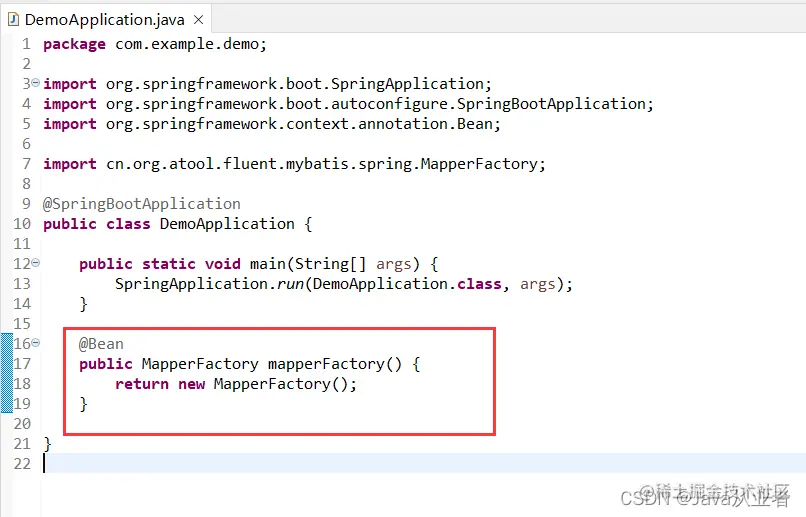This screenshot has width=806, height=517.
Task: Click the Java file icon on tab
Action: 13,20
